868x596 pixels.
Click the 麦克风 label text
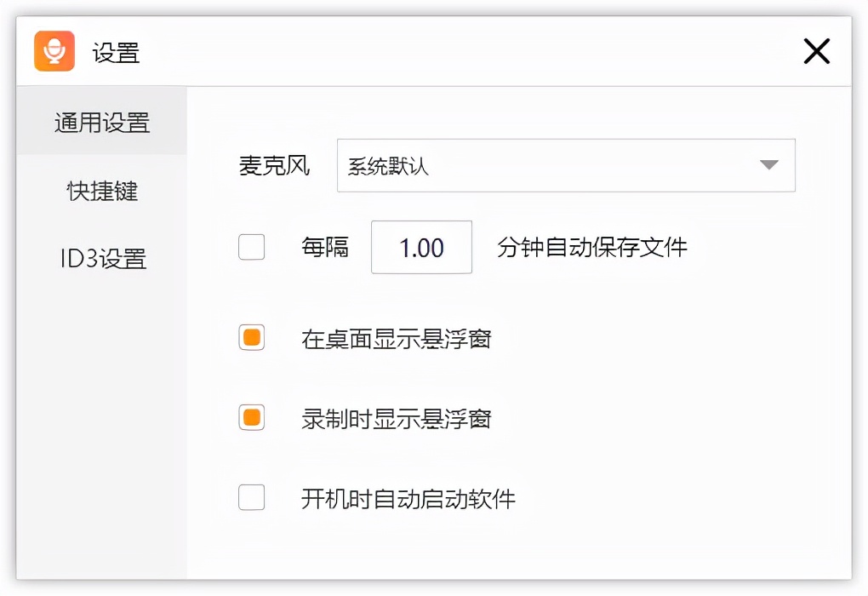point(274,166)
